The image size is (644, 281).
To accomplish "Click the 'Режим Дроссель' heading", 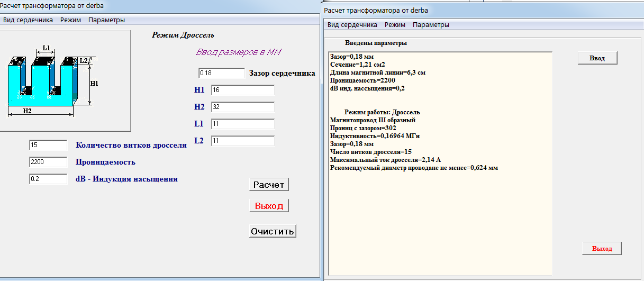I will 183,35.
